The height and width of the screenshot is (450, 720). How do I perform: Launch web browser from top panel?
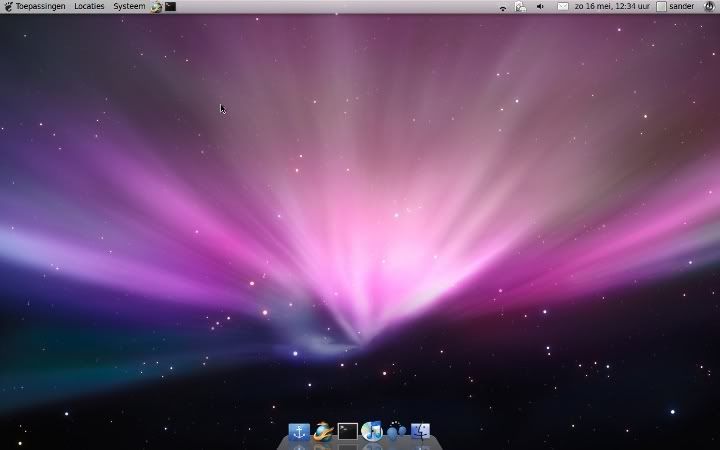157,7
